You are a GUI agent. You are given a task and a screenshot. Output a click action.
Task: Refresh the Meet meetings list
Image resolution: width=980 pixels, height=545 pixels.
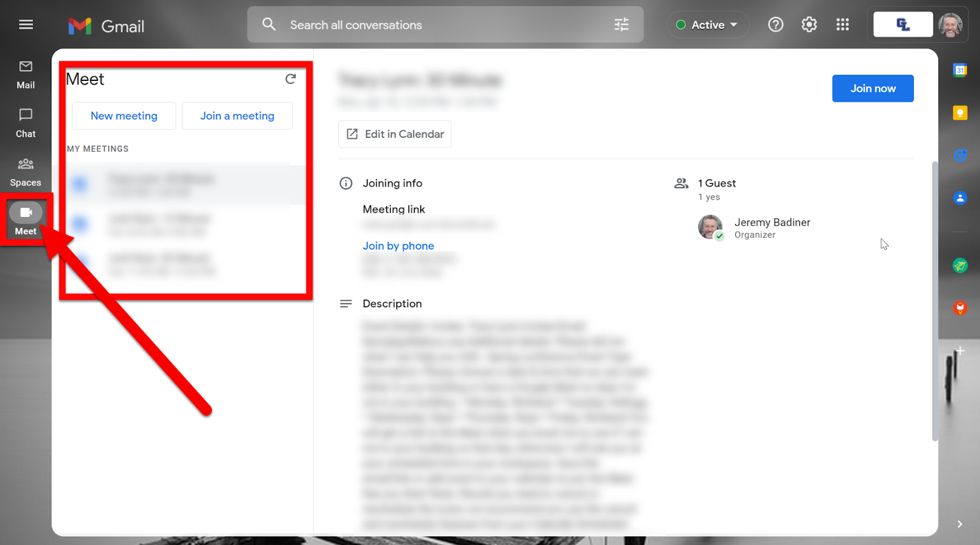pyautogui.click(x=290, y=78)
